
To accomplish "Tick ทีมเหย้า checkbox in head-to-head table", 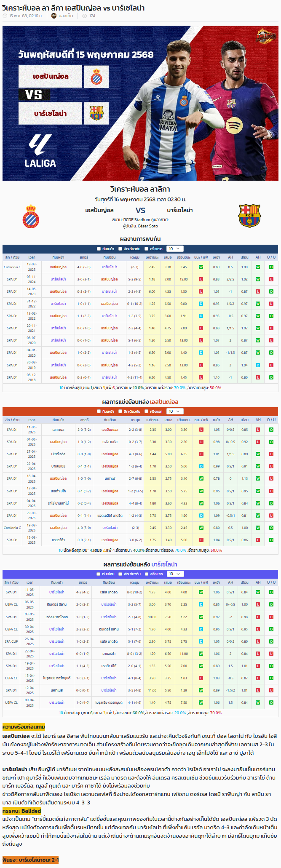I will [x=99, y=249].
